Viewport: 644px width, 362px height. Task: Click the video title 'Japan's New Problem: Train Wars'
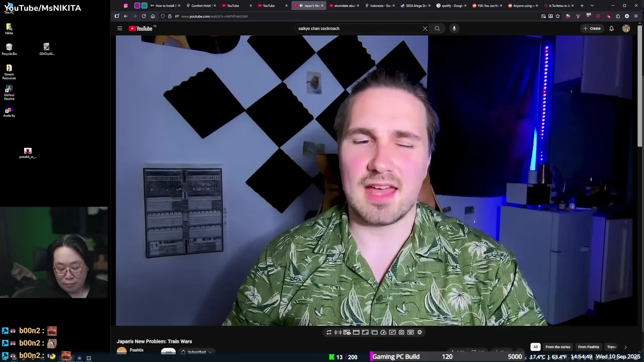[154, 341]
